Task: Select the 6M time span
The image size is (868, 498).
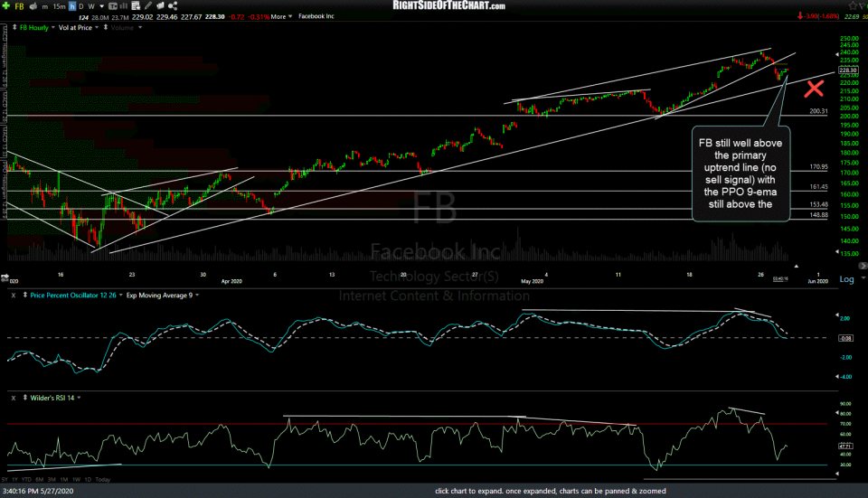Action: point(39,480)
